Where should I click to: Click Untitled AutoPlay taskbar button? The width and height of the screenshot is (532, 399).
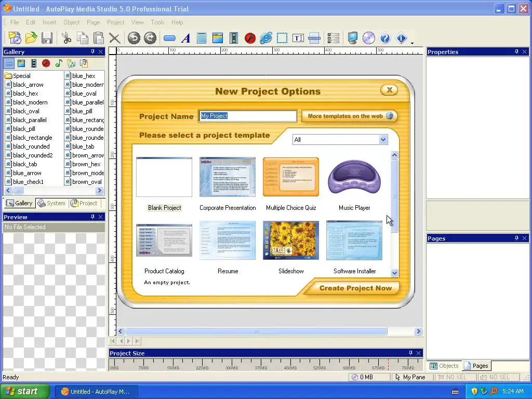pyautogui.click(x=96, y=392)
